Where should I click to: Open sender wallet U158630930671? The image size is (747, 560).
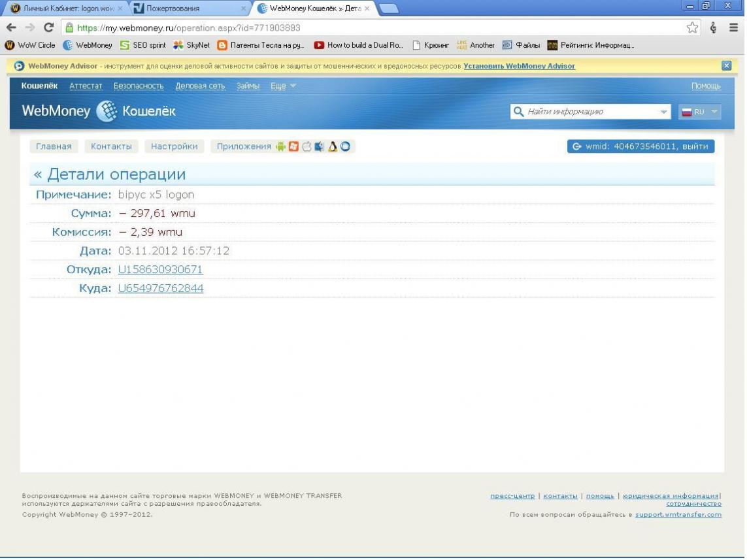click(160, 269)
